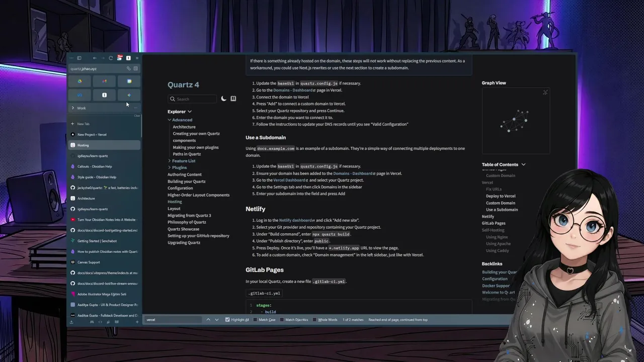The width and height of the screenshot is (644, 362).
Task: Switch to New Project – Vercel tab
Action: [x=104, y=134]
